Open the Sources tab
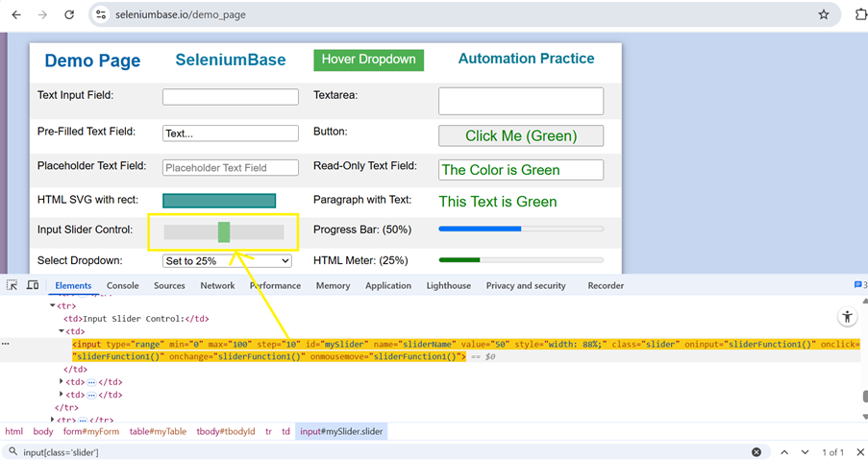This screenshot has width=868, height=460. (169, 286)
